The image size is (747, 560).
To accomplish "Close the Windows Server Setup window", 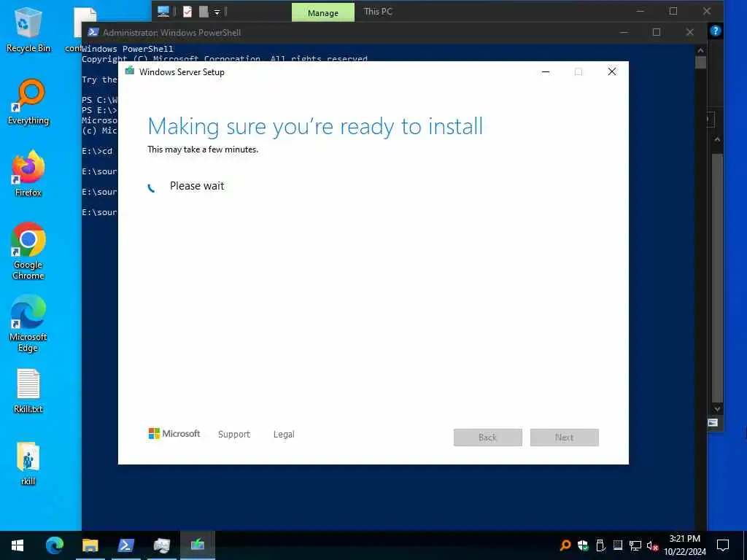I will point(612,72).
